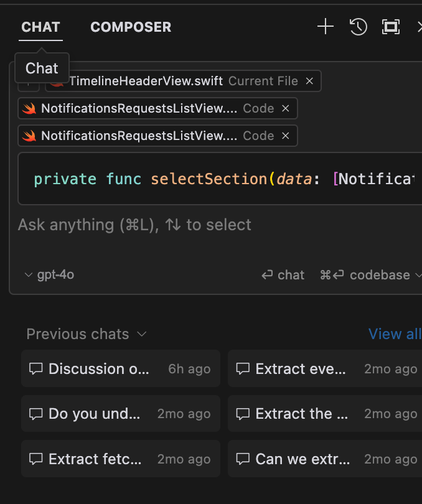The width and height of the screenshot is (422, 504).
Task: Remove the first NotificationsRequestsListView code chip
Action: pos(286,108)
